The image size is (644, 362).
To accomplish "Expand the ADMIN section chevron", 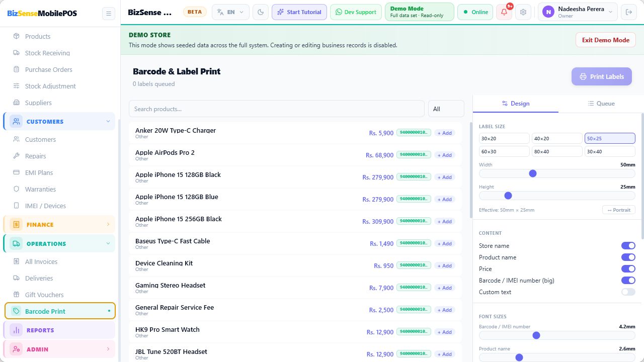I will point(108,349).
